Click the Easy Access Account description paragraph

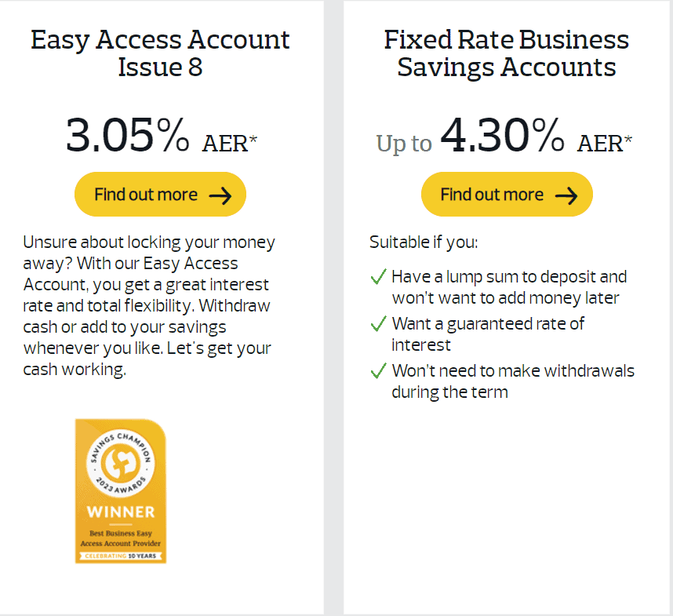[x=148, y=305]
